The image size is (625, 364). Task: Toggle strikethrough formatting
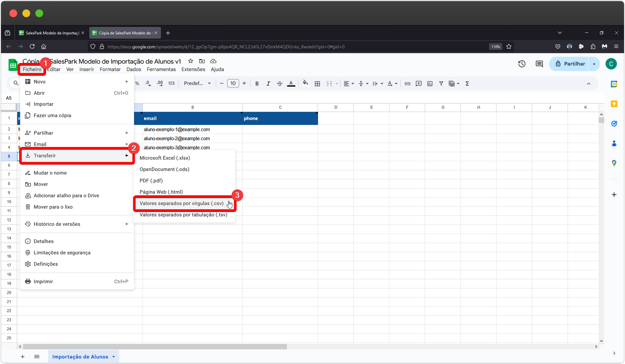pyautogui.click(x=279, y=84)
